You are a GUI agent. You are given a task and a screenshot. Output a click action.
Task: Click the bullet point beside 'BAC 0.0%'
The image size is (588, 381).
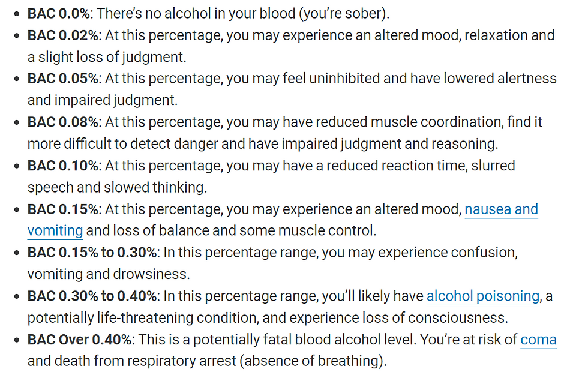16,14
